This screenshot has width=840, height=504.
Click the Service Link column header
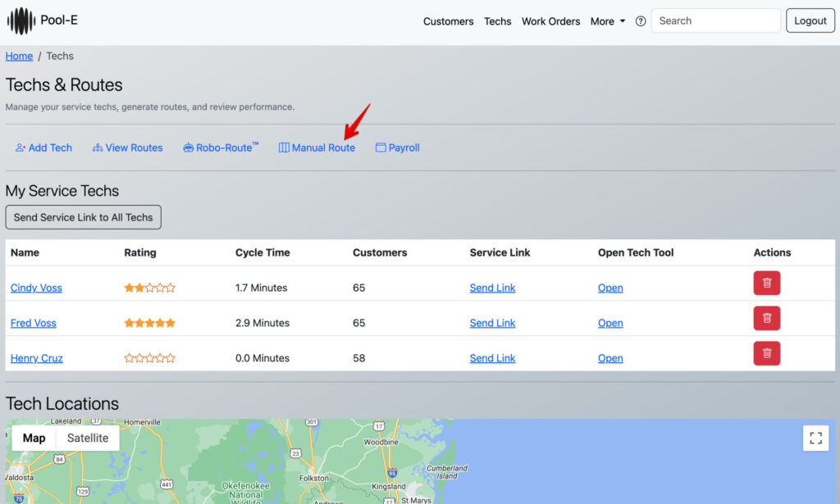(500, 252)
